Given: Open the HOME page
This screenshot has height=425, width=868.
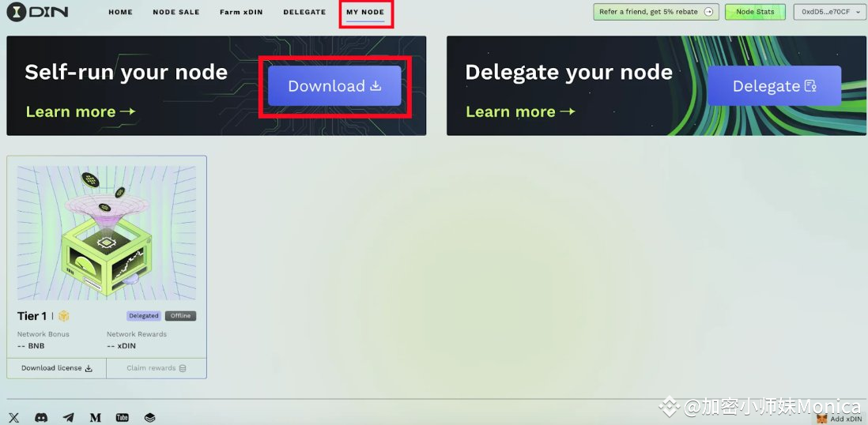Looking at the screenshot, I should pos(121,12).
